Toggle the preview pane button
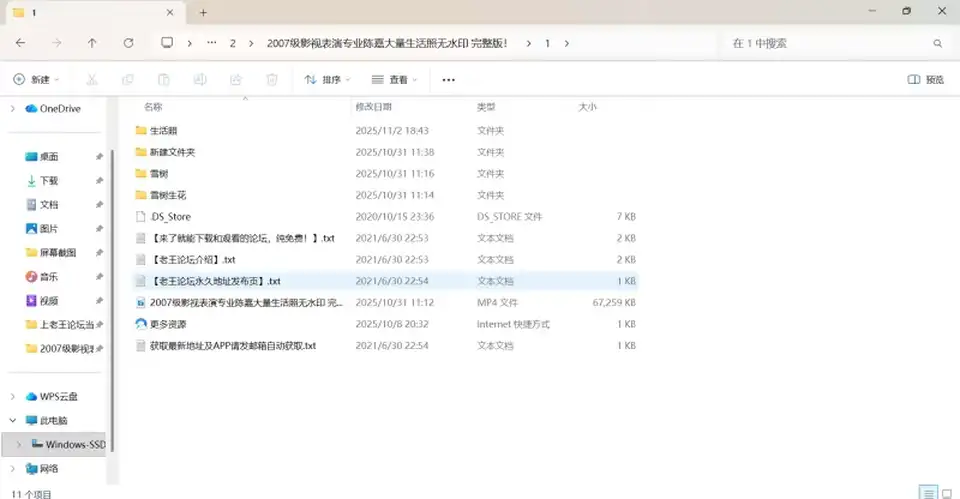Image resolution: width=960 pixels, height=499 pixels. pos(926,80)
